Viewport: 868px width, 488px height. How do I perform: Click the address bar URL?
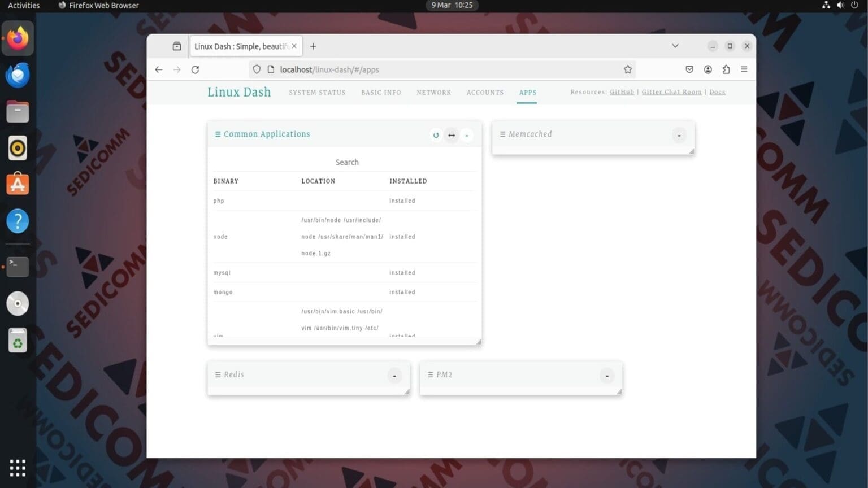(x=329, y=69)
